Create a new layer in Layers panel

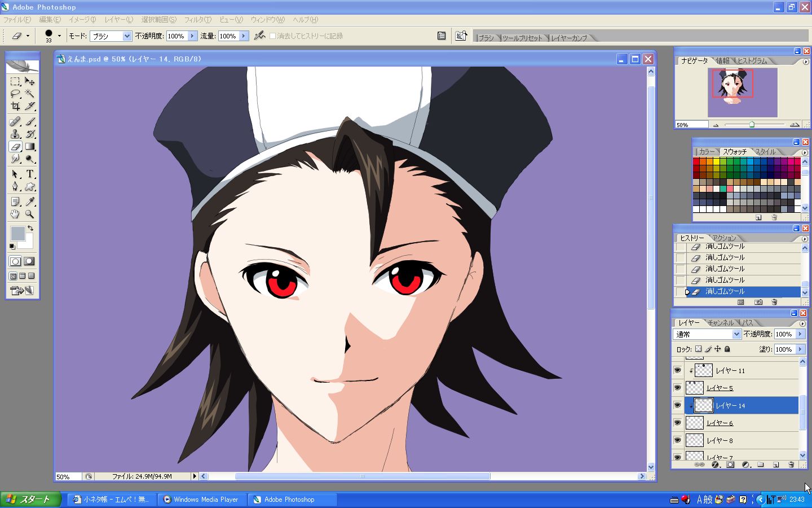click(776, 465)
